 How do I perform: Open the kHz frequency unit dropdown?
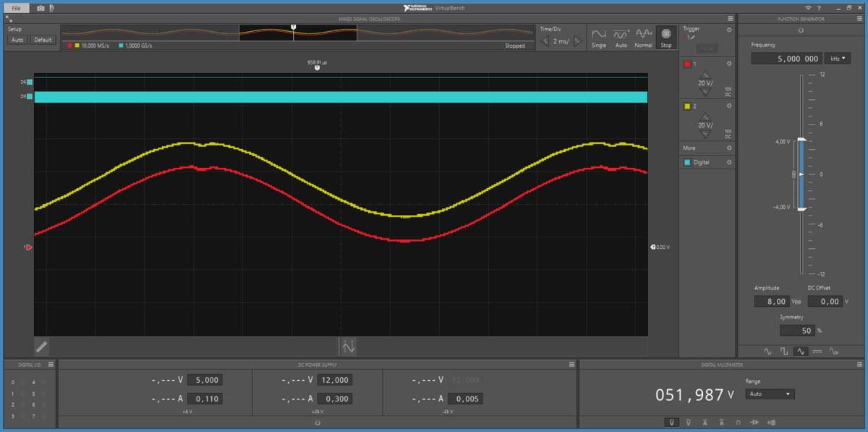point(838,59)
